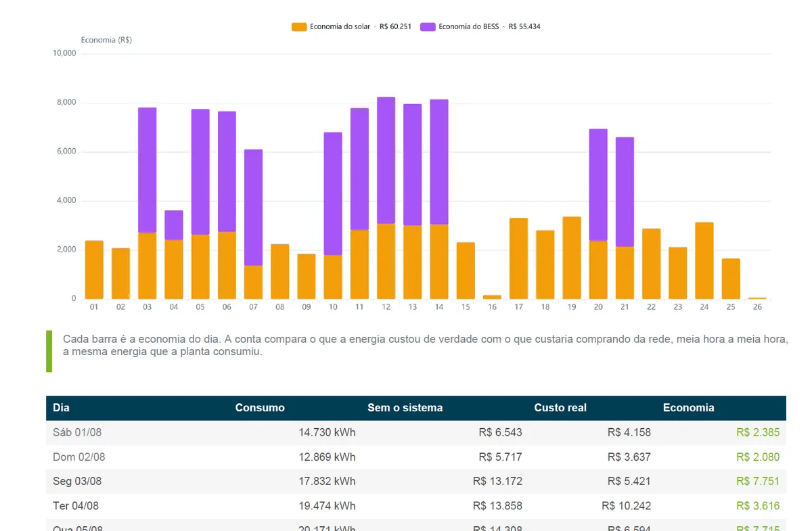812x531 pixels.
Task: Toggle the Economia do BESS legend label
Action: point(489,27)
